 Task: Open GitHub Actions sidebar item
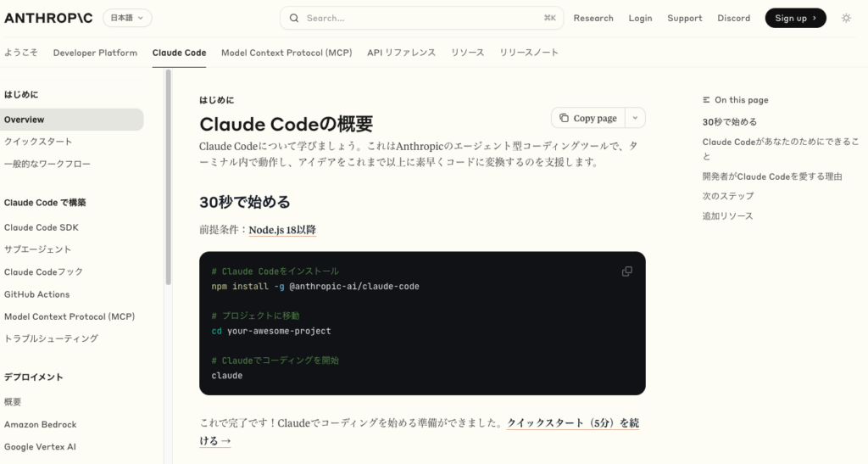click(37, 294)
